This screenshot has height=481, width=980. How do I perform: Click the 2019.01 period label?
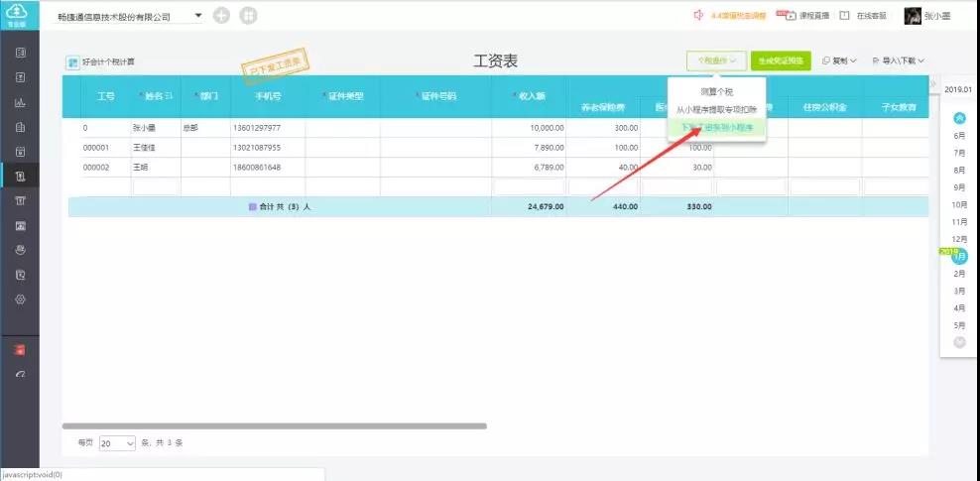pos(959,89)
